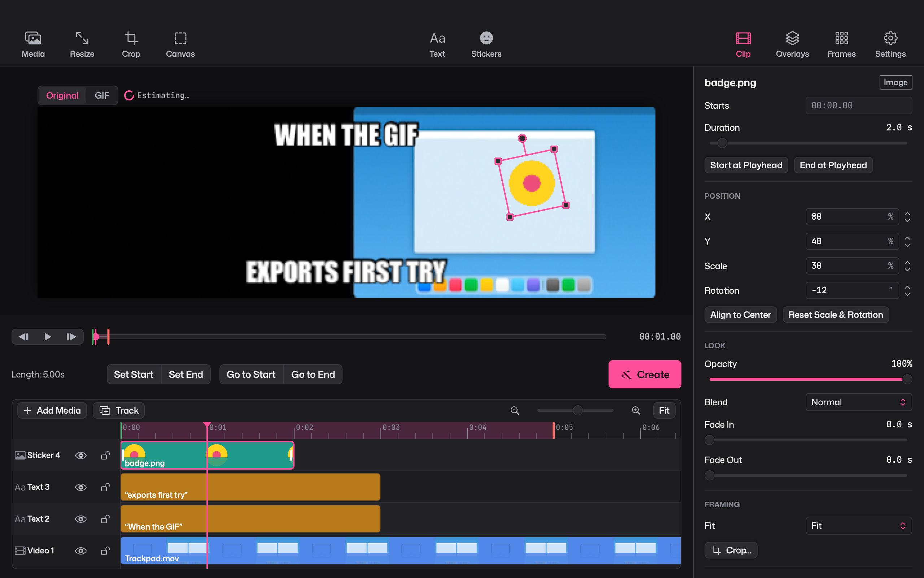
Task: Click the X position stepper arrows
Action: coord(907,217)
